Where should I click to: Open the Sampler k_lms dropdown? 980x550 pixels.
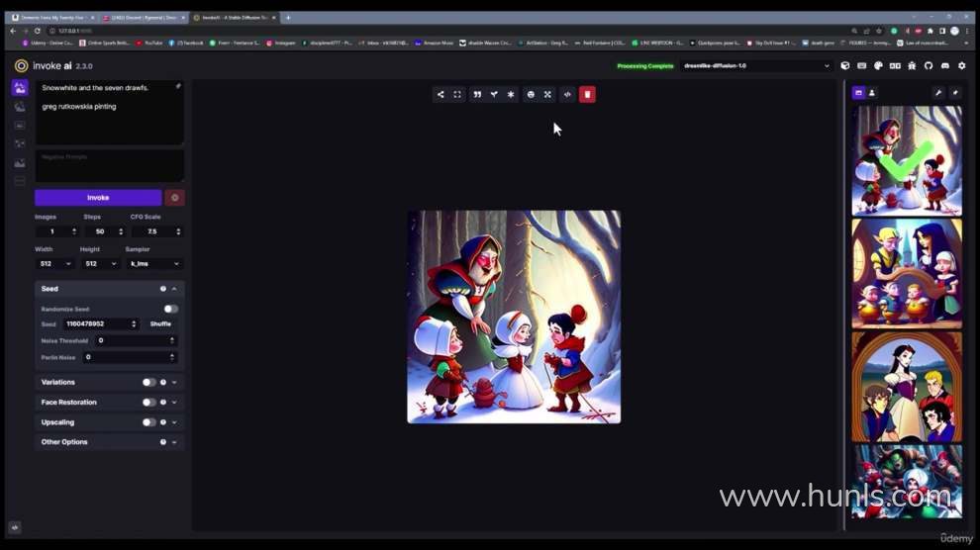(x=154, y=264)
